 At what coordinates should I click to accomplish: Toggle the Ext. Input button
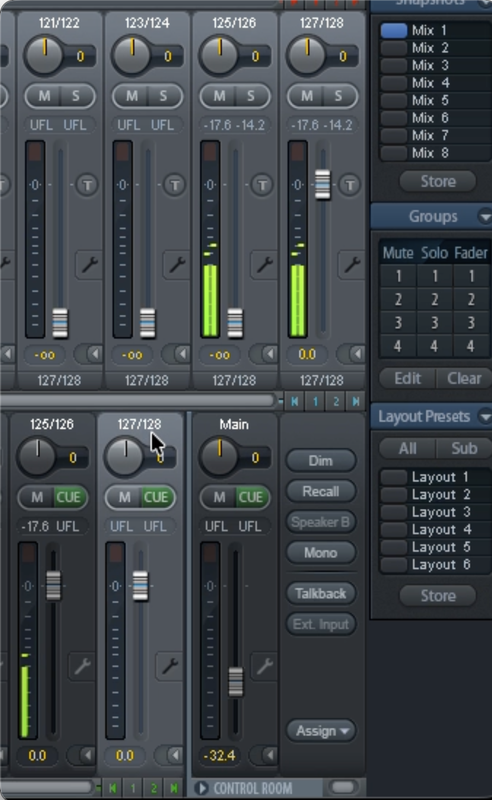[x=321, y=624]
